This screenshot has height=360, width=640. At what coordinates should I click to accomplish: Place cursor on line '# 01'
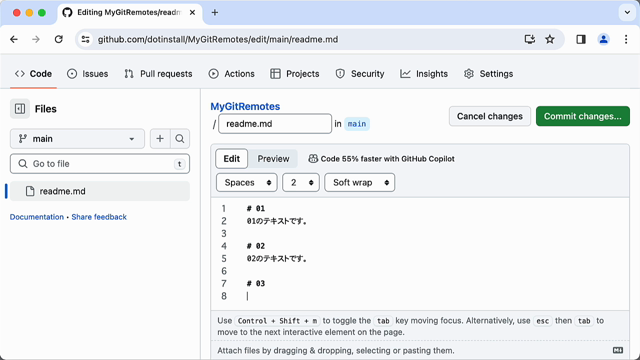click(x=256, y=209)
